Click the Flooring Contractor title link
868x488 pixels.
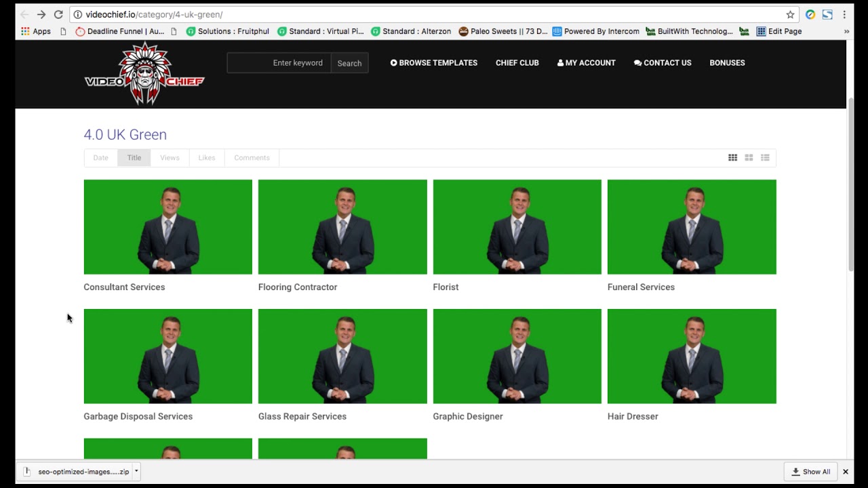[298, 287]
